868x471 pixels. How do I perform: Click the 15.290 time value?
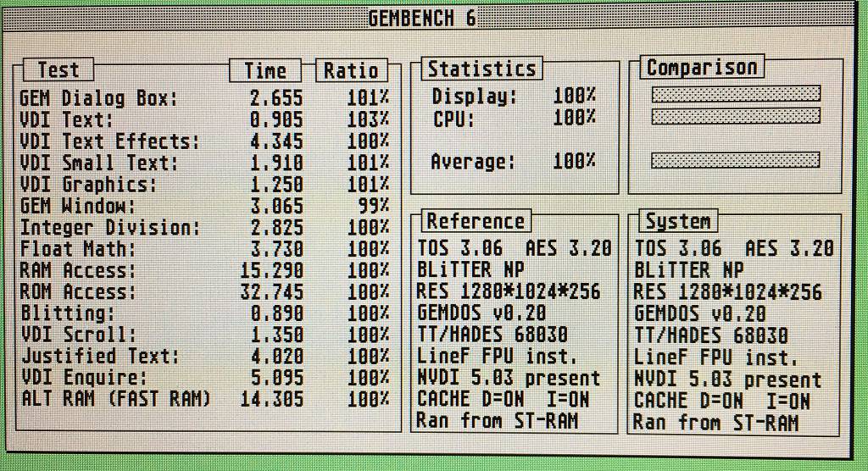(271, 271)
